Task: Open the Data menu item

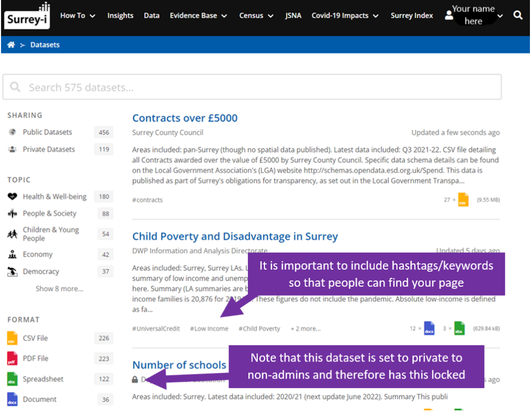Action: [x=152, y=16]
